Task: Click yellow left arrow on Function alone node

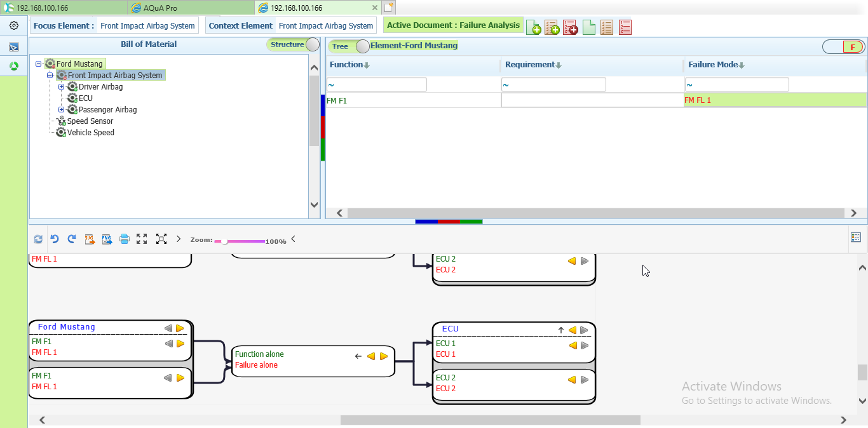Action: pos(371,356)
